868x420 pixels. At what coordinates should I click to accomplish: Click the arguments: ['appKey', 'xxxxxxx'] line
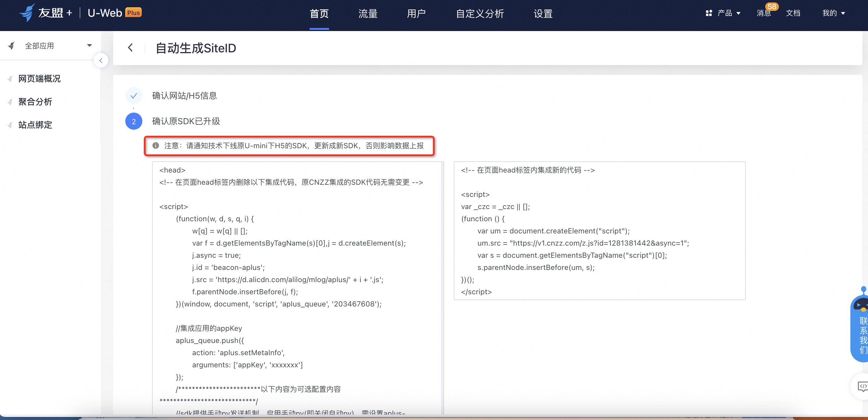pos(247,365)
